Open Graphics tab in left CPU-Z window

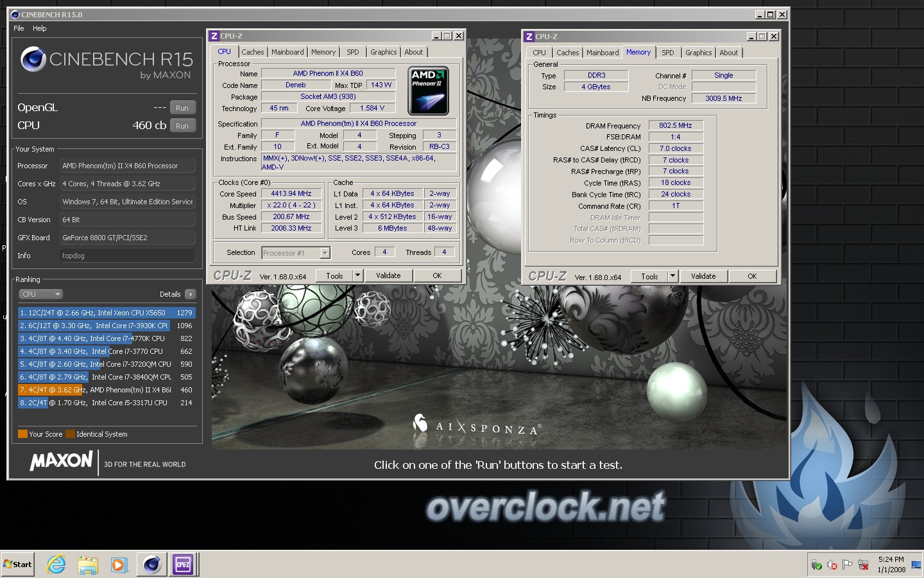(384, 52)
